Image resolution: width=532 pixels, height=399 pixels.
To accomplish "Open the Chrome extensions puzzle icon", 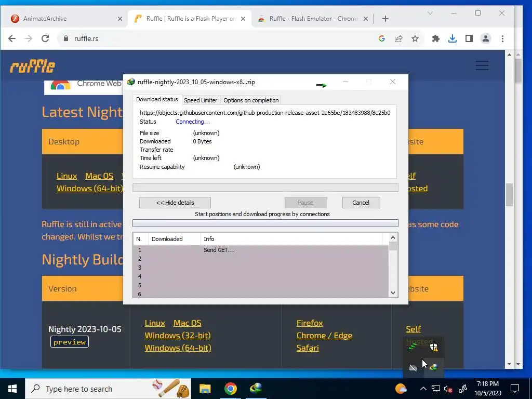I will [x=436, y=38].
